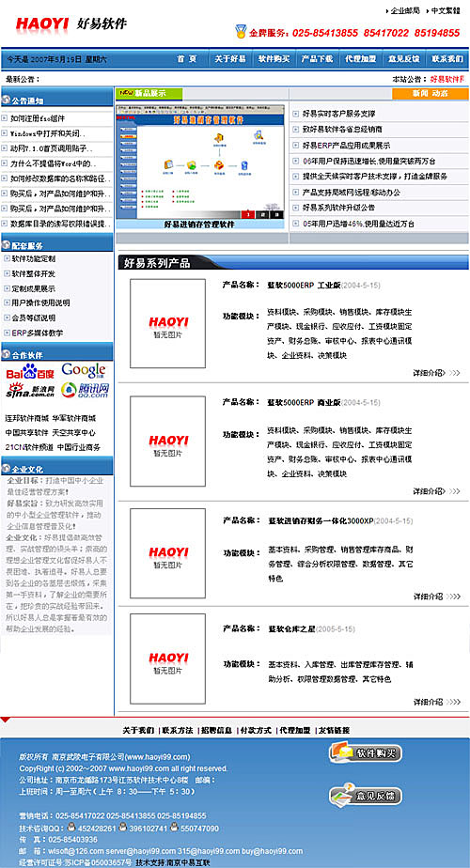Open the Tencent QQ.com partner logo

[x=85, y=390]
